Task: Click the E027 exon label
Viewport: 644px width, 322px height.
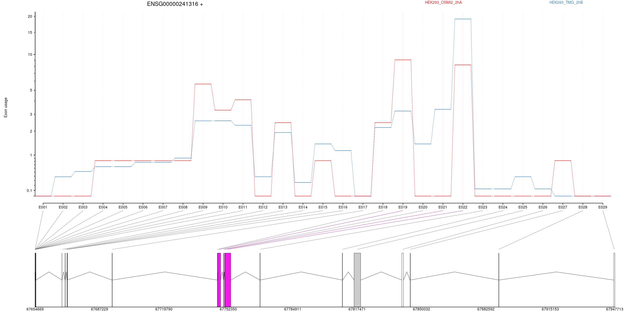Action: click(x=563, y=207)
